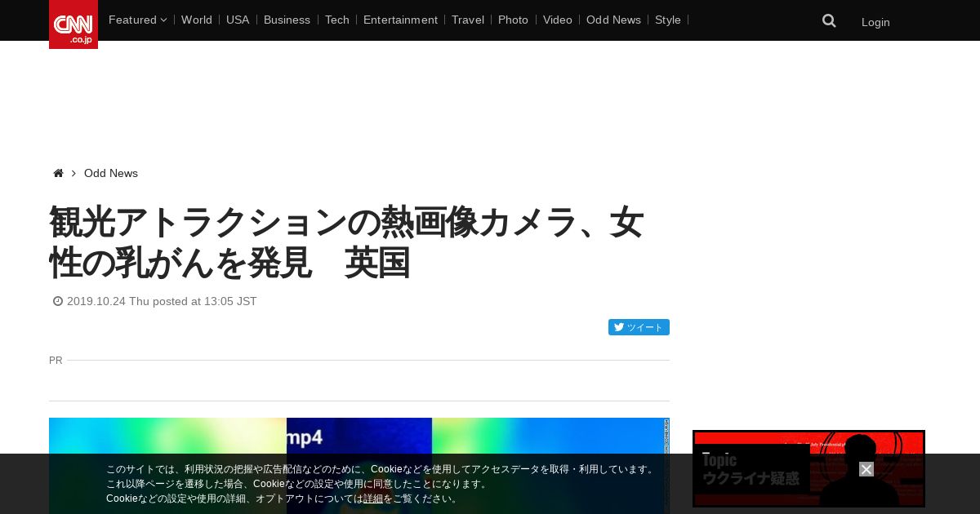
Task: Open the World section
Action: (x=197, y=20)
